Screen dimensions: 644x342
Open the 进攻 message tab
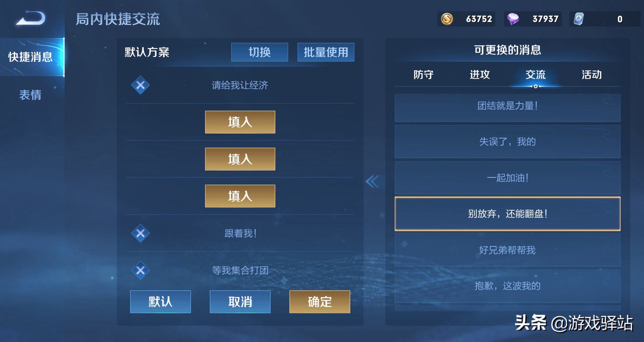[x=480, y=75]
